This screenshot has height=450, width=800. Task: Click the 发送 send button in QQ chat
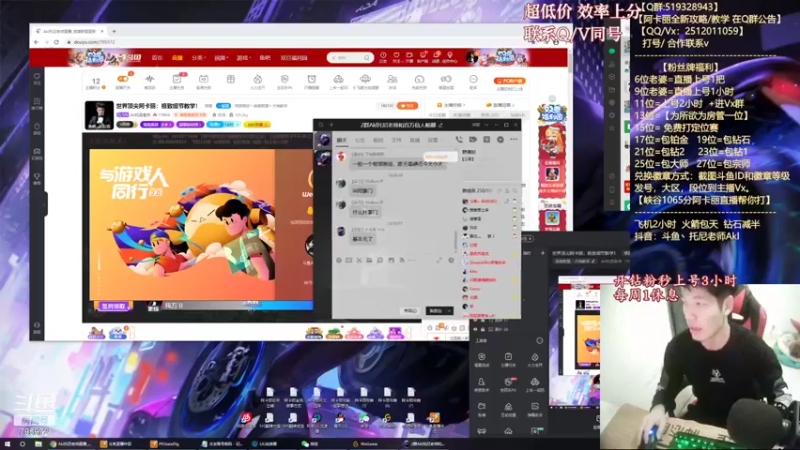click(435, 311)
